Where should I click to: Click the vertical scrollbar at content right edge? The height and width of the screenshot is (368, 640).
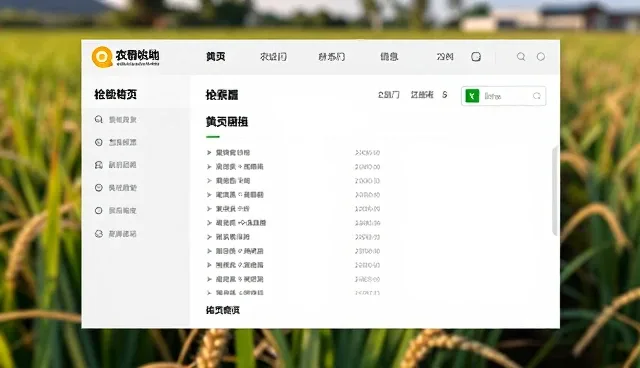coord(555,191)
